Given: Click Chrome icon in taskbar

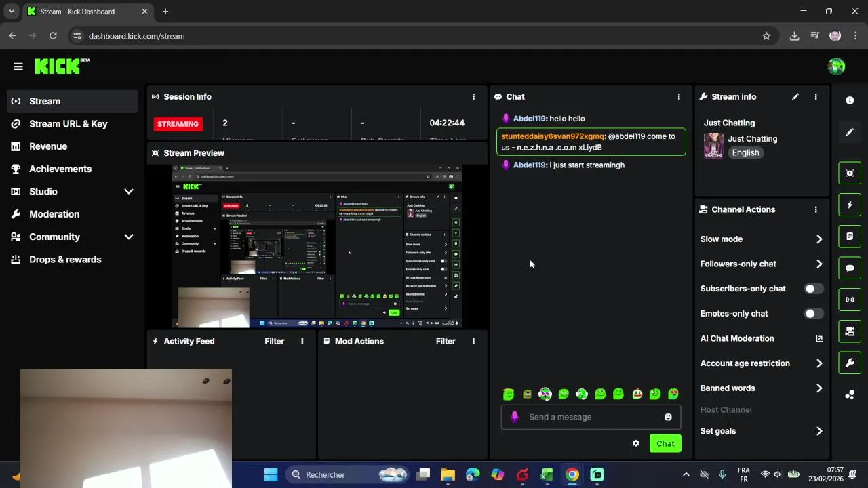Looking at the screenshot, I should tap(572, 474).
